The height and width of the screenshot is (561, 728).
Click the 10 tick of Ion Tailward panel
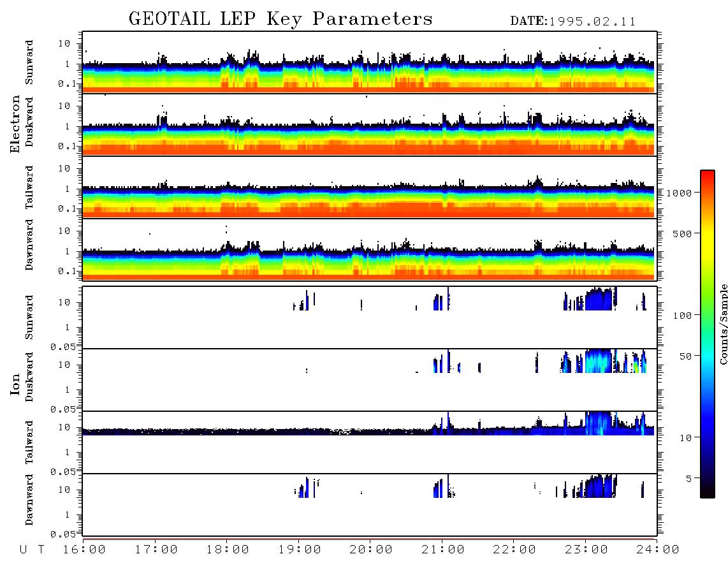[x=64, y=427]
